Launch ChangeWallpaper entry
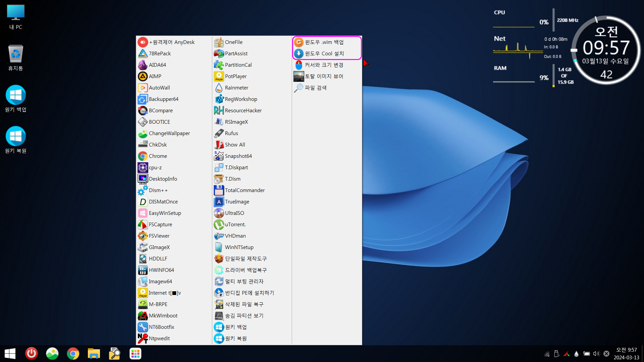644x362 pixels. pyautogui.click(x=174, y=133)
